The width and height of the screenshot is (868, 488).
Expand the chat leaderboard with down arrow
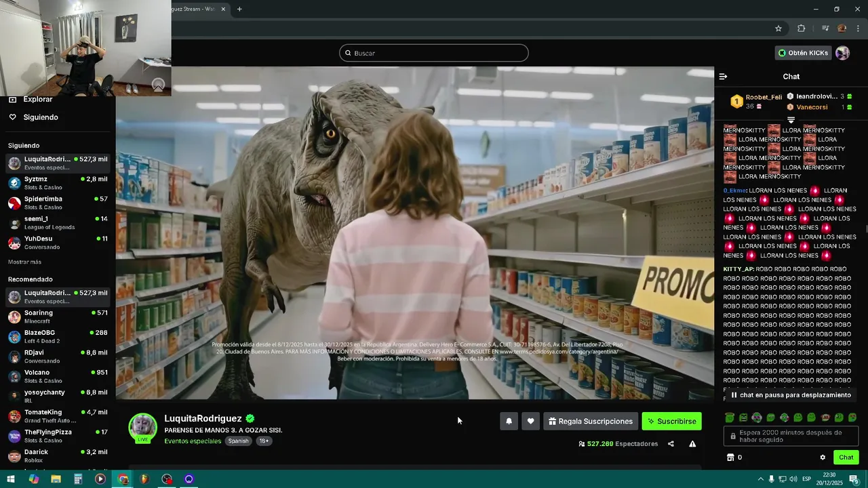coord(791,120)
